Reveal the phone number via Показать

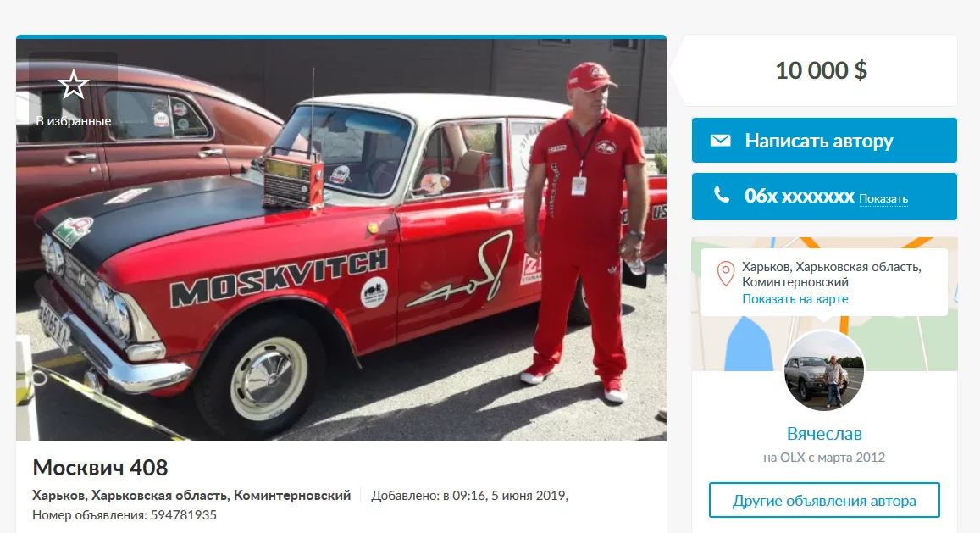(883, 198)
